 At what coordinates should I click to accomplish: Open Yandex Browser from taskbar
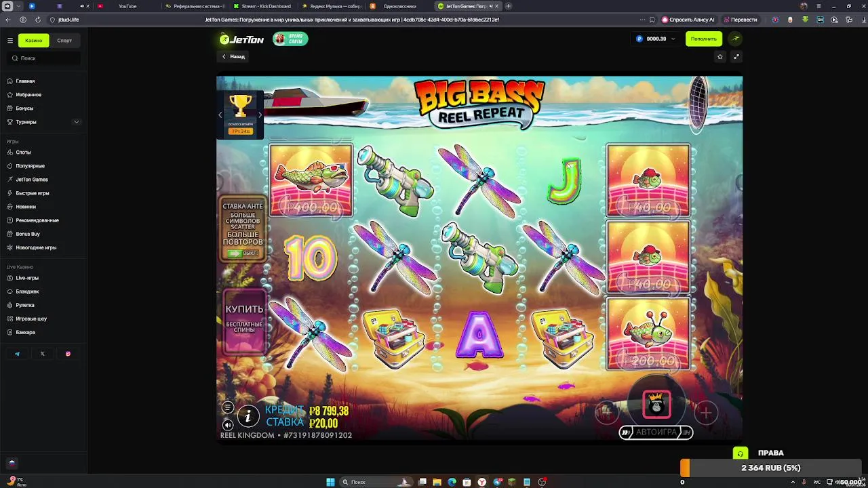(482, 482)
